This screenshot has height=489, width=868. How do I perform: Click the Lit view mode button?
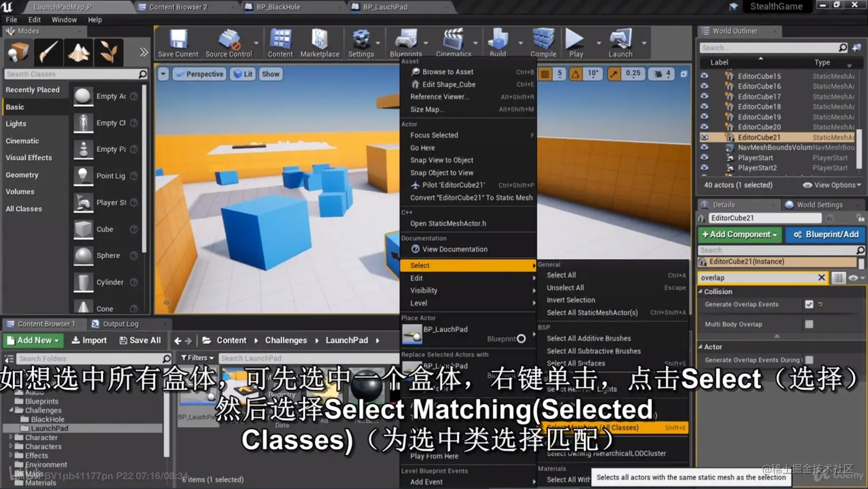click(243, 74)
